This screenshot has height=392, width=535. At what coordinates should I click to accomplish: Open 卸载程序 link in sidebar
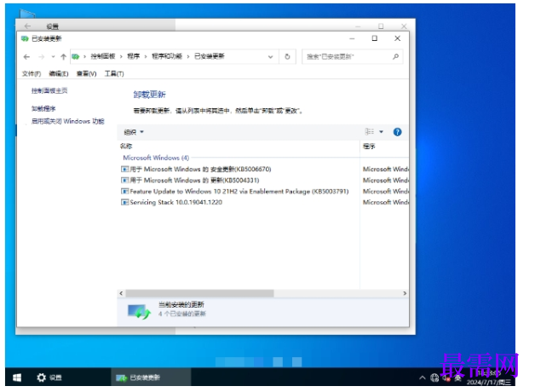point(43,109)
